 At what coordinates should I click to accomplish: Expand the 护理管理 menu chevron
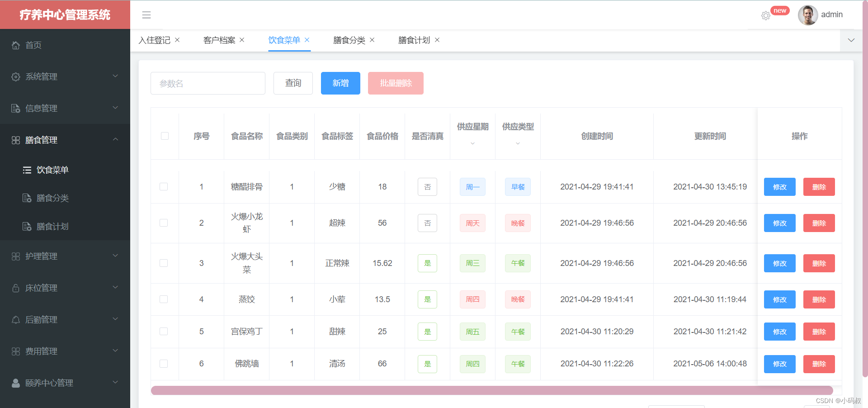pyautogui.click(x=115, y=256)
